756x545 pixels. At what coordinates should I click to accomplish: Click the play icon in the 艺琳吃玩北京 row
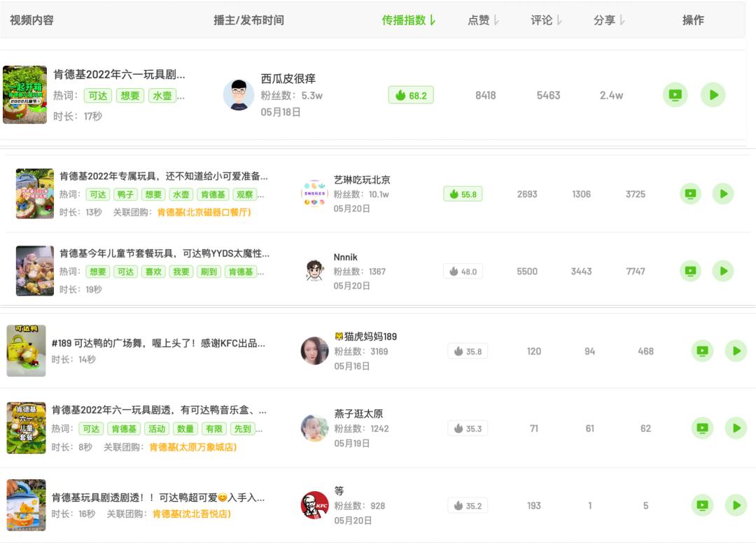[722, 194]
